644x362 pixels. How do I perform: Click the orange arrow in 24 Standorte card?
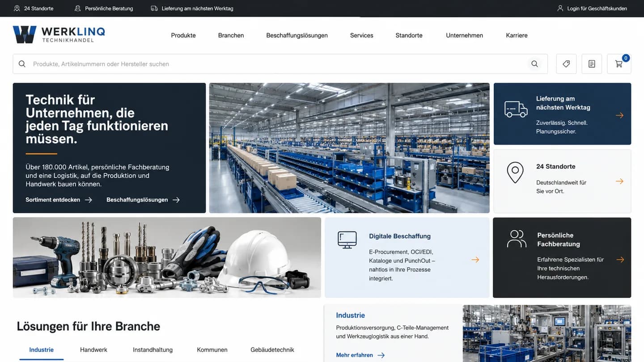(619, 181)
